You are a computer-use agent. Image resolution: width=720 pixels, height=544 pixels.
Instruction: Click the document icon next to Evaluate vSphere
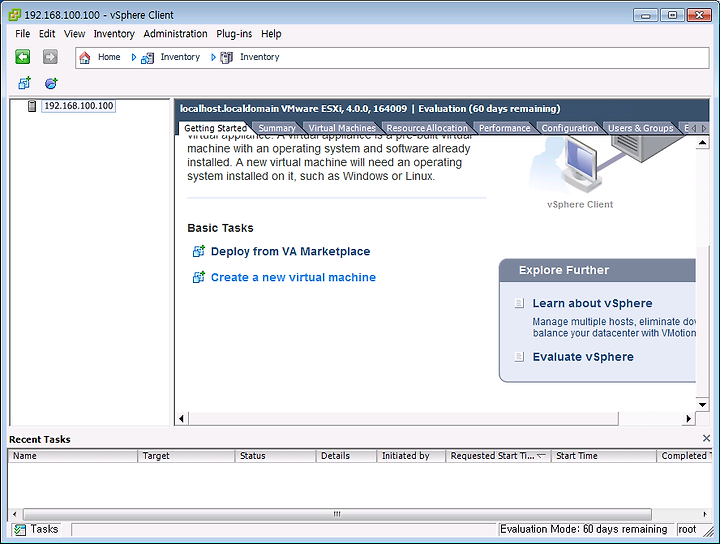point(519,357)
